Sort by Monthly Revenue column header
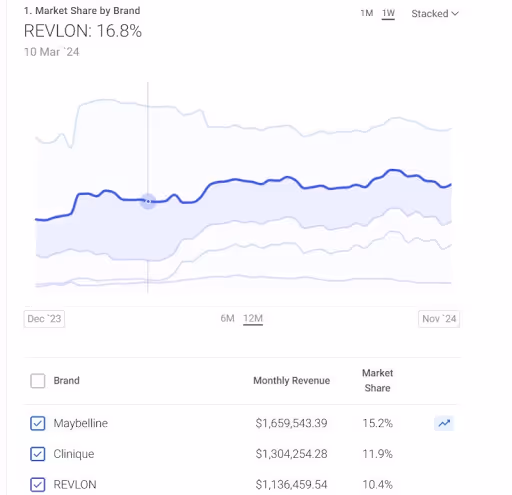The width and height of the screenshot is (512, 495). tap(292, 381)
